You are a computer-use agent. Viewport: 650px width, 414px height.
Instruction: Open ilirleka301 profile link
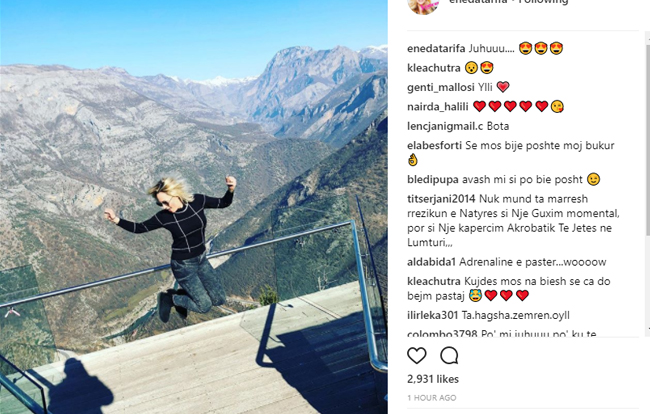(432, 316)
